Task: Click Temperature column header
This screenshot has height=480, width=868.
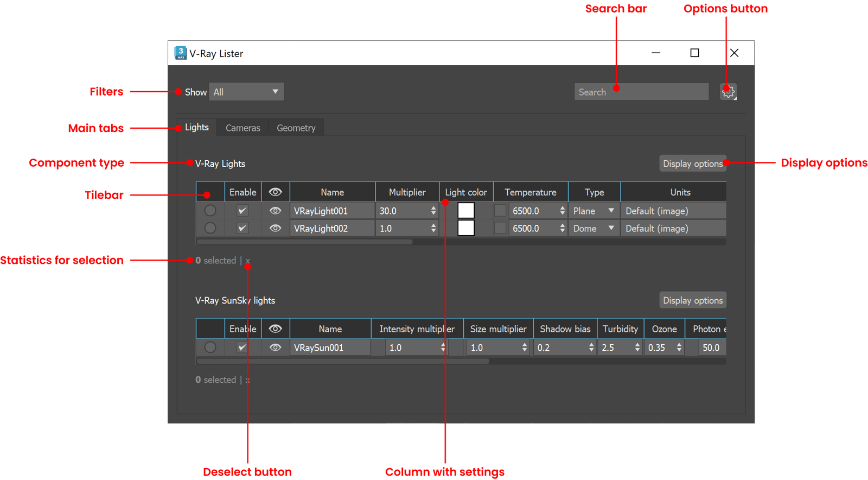Action: click(531, 192)
